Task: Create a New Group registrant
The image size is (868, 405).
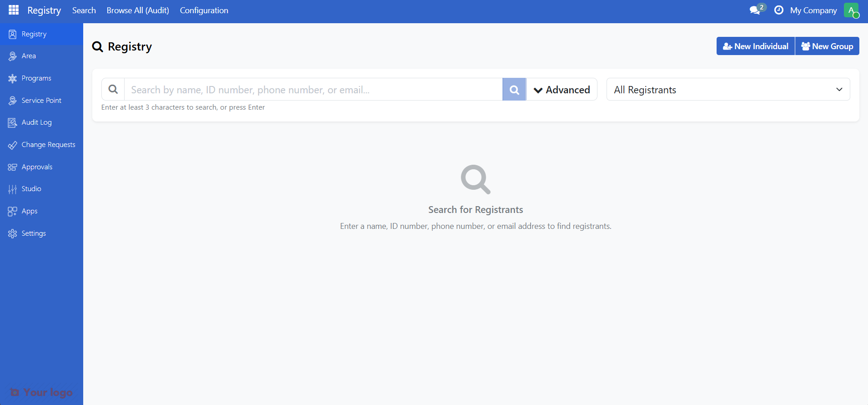Action: (x=827, y=46)
